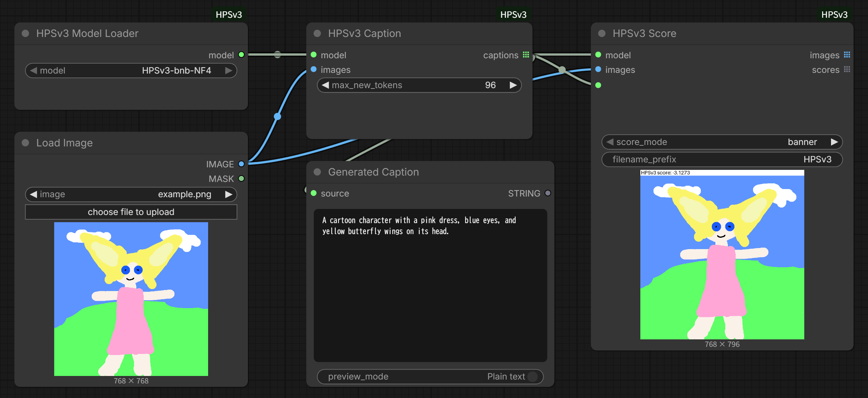Screen dimensions: 868x398
Task: Edit the filename_prefix field
Action: click(x=722, y=159)
